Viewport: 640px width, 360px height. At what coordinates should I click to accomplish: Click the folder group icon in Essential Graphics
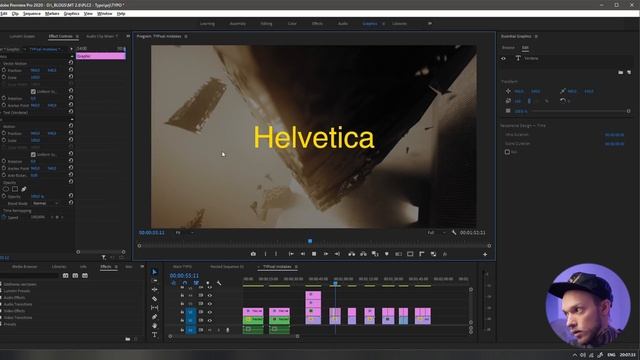tap(620, 72)
